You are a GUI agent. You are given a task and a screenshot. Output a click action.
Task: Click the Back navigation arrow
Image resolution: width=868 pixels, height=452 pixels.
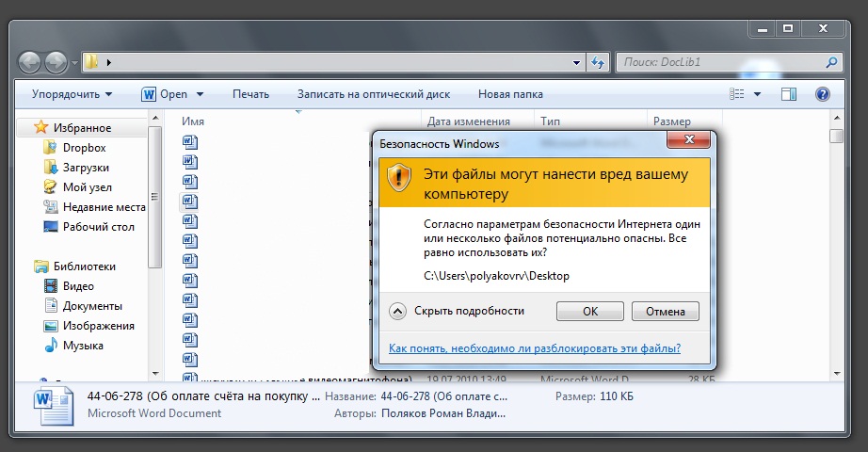(30, 62)
